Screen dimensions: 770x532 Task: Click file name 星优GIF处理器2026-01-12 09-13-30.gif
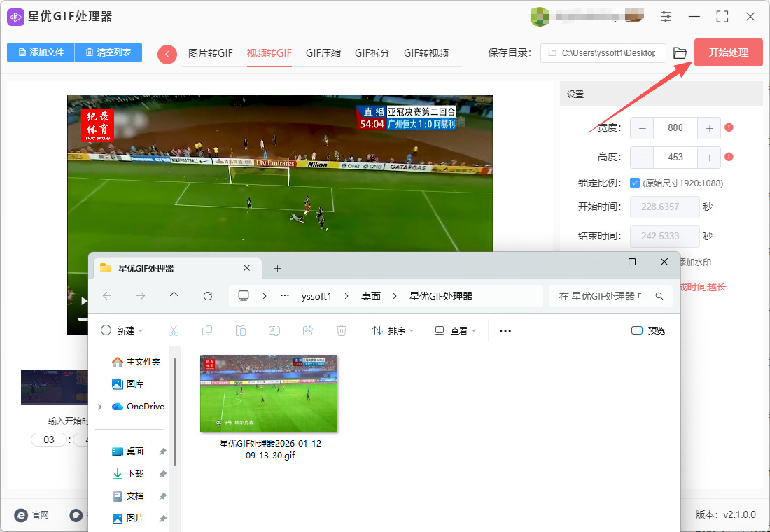[x=270, y=449]
